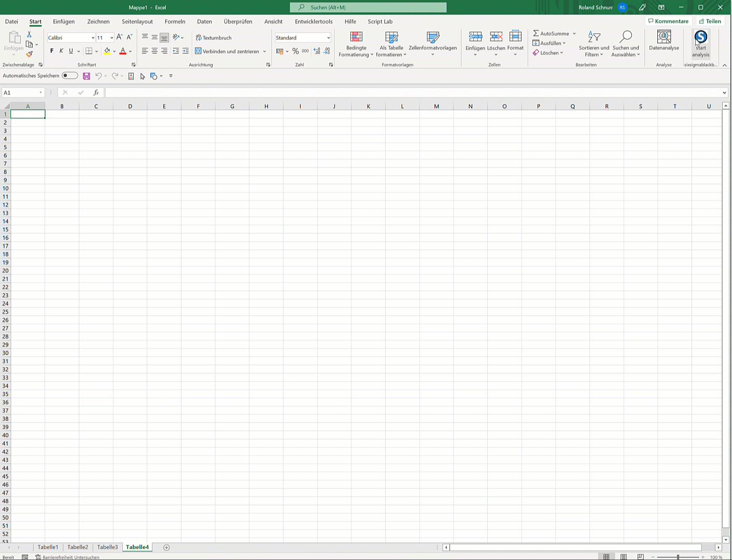The width and height of the screenshot is (732, 560).
Task: Expand the Calibri font name dropdown
Action: tap(92, 37)
